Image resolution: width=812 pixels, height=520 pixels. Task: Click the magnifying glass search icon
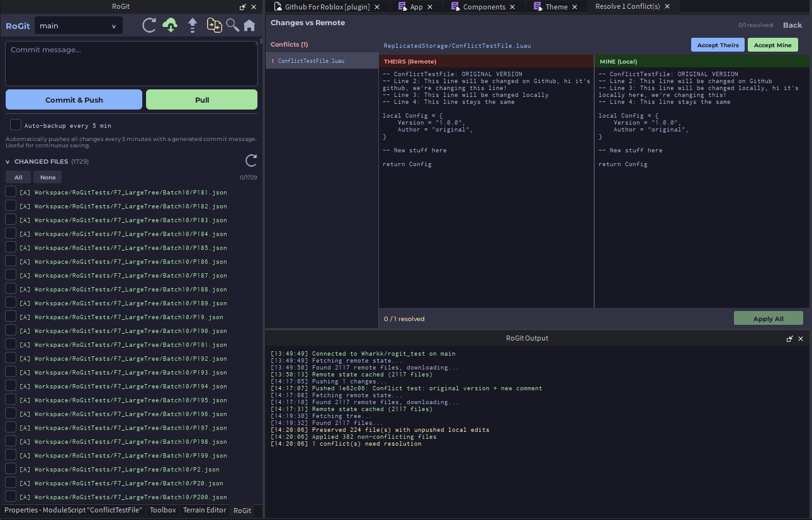tap(232, 26)
